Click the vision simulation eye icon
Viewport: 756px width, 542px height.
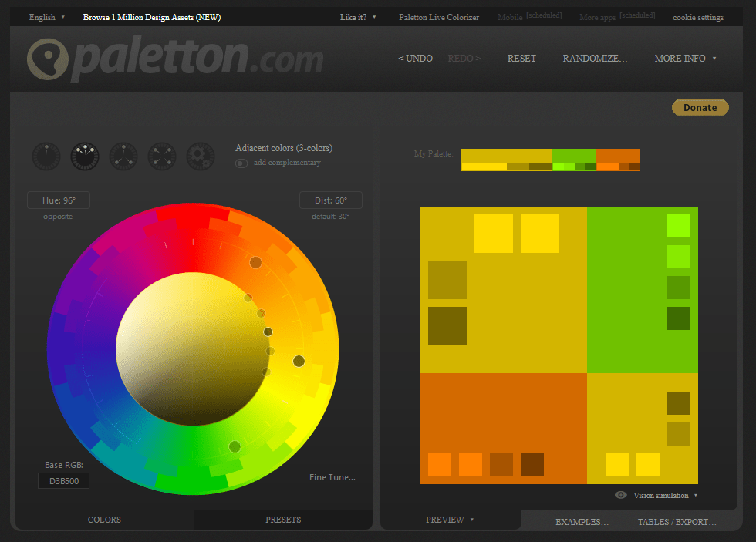(620, 495)
